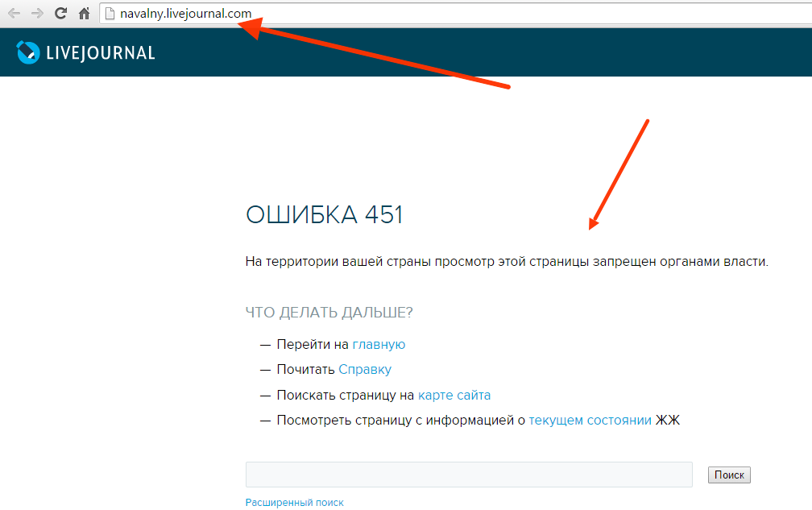The image size is (812, 510).
Task: Click the 'Поиск' button
Action: pyautogui.click(x=729, y=475)
